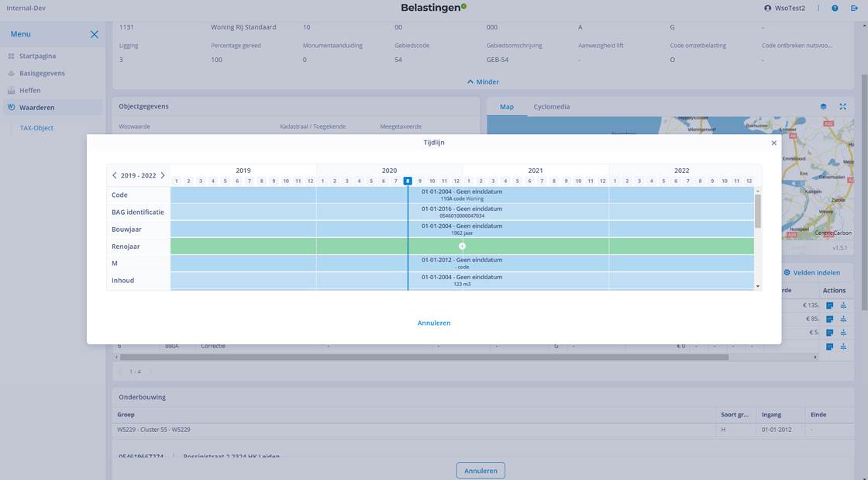Click Annuleren link in the Tijdlijn dialog

click(x=434, y=323)
